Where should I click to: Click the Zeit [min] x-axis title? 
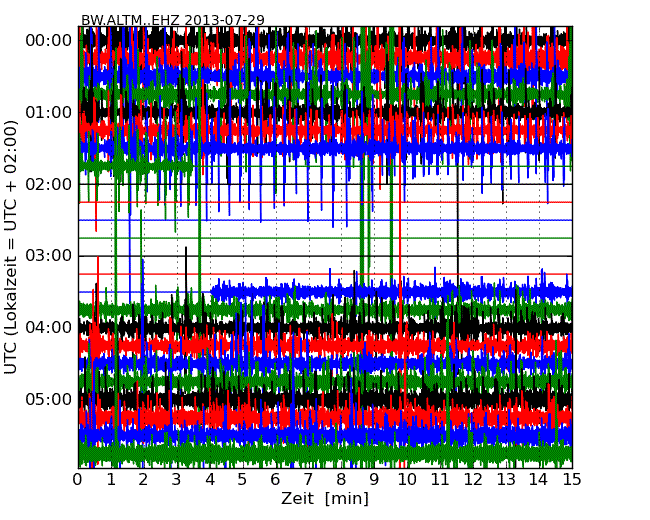click(325, 498)
